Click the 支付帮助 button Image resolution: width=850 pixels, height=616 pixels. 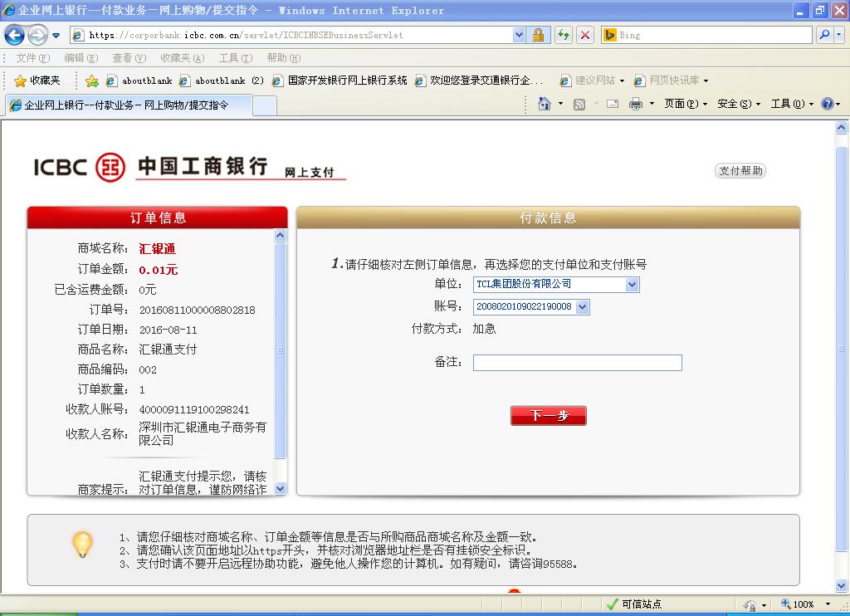(740, 171)
